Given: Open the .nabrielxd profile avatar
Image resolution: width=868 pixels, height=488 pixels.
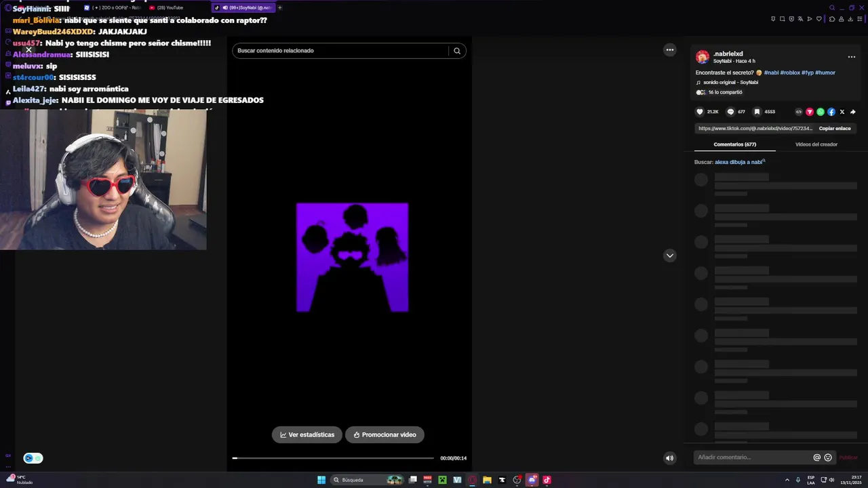Looking at the screenshot, I should click(x=703, y=57).
